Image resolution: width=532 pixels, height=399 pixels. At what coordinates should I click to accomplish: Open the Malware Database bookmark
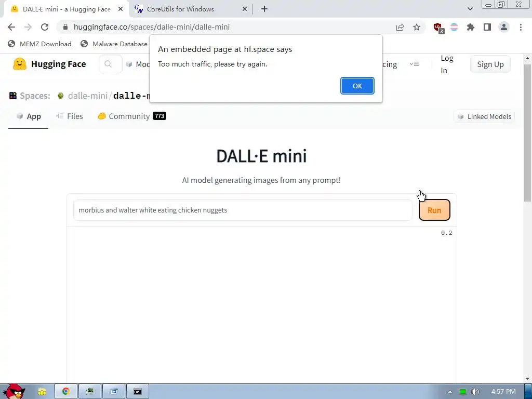114,44
